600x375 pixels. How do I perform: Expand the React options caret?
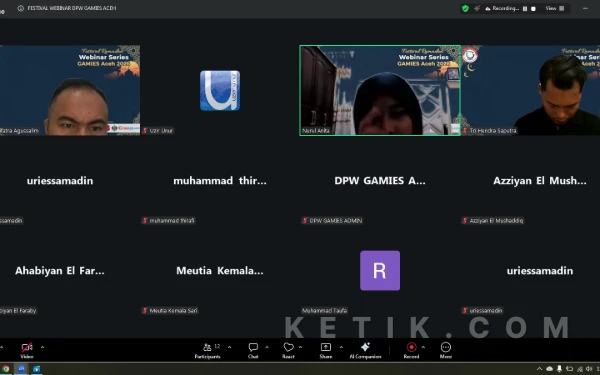[x=300, y=347]
